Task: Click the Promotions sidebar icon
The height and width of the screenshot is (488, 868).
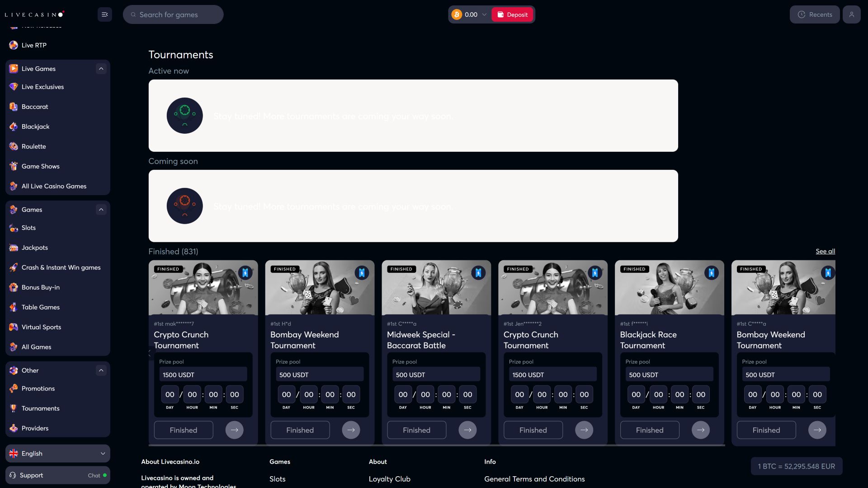Action: pyautogui.click(x=14, y=389)
